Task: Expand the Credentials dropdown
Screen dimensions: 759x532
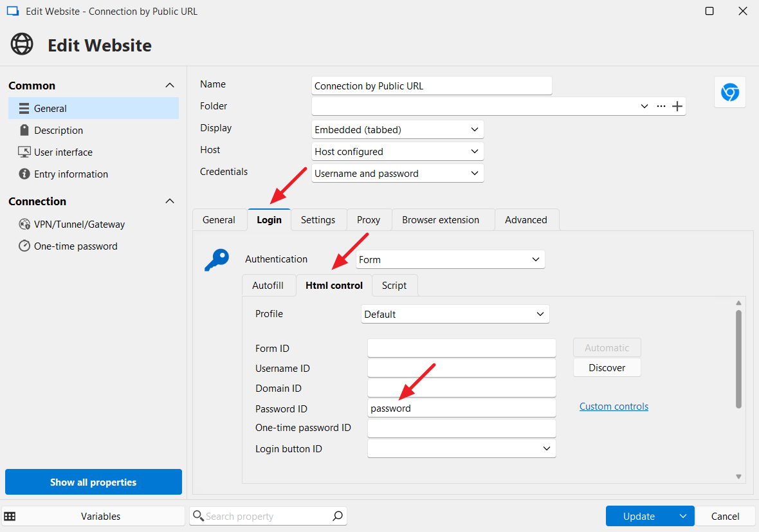Action: click(398, 174)
